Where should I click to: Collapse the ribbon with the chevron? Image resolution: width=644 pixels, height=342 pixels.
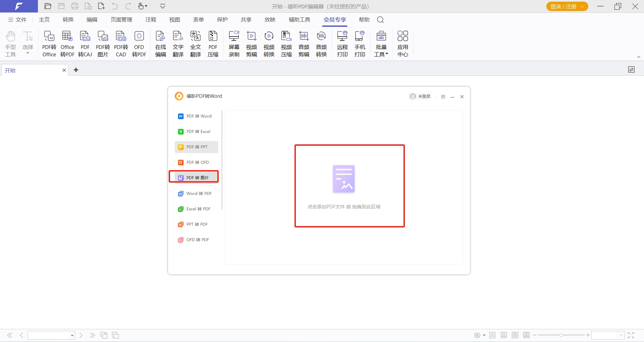(x=639, y=57)
